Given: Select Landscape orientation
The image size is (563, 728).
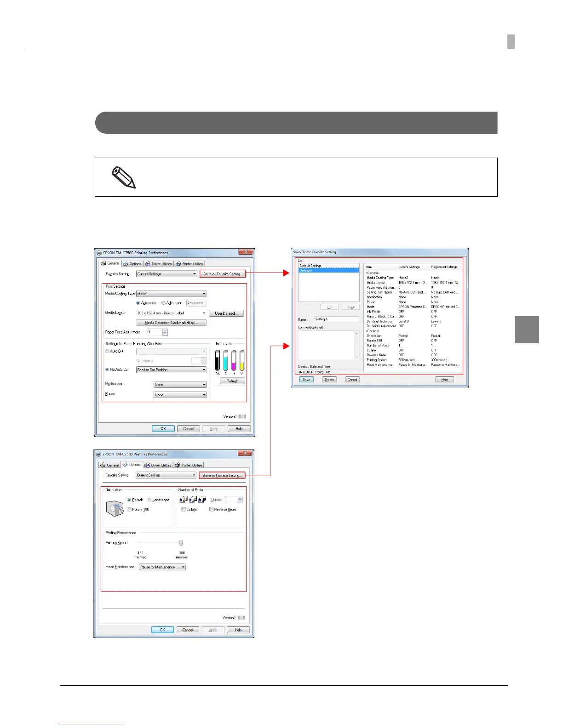Looking at the screenshot, I should [149, 500].
